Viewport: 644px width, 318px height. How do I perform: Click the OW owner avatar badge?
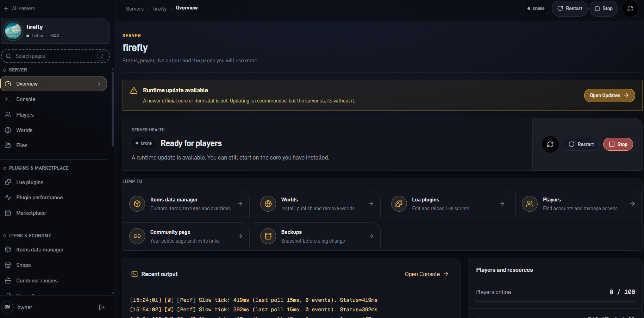point(7,307)
